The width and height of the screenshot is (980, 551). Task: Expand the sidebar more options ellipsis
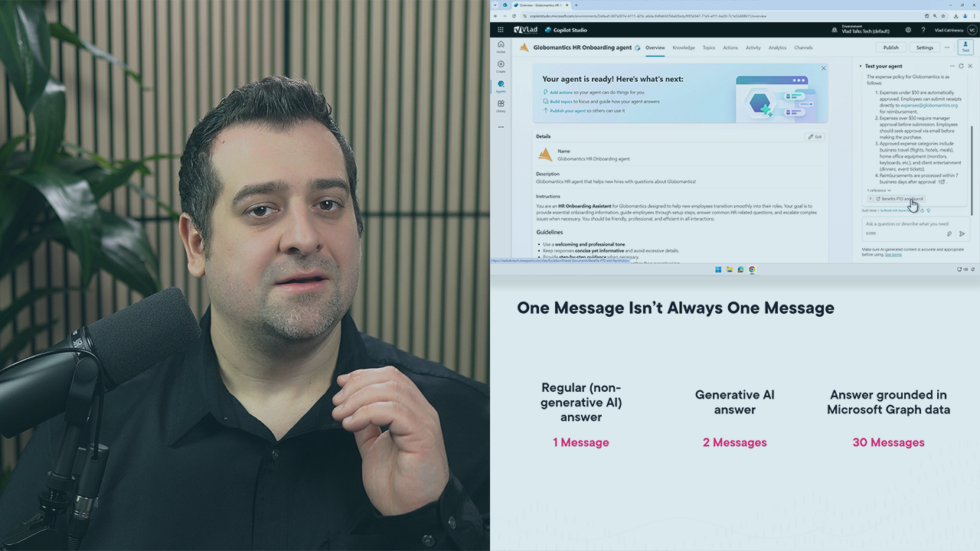[501, 127]
